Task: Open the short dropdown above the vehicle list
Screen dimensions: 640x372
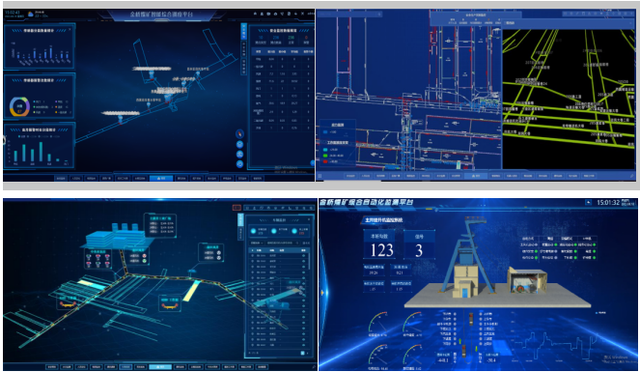Action: pyautogui.click(x=256, y=243)
